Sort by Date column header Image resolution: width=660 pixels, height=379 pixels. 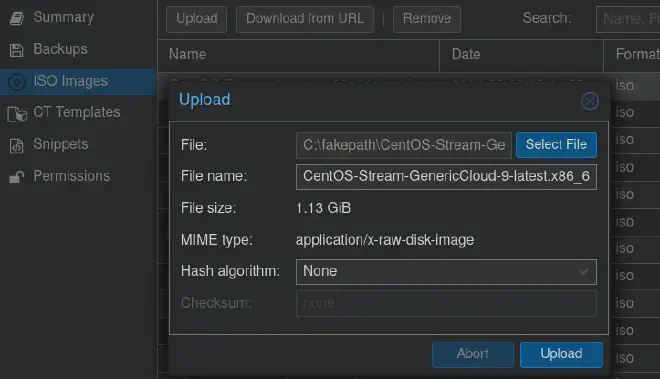521,55
